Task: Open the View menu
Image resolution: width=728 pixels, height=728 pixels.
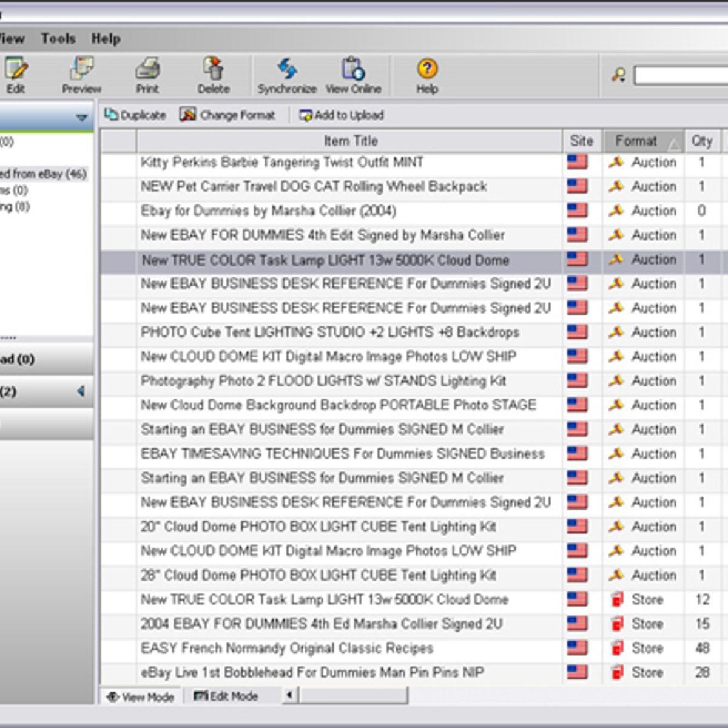Action: (12, 39)
